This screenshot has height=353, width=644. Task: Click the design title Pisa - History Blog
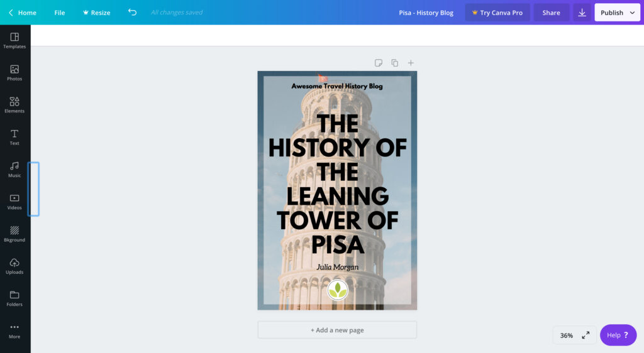426,13
